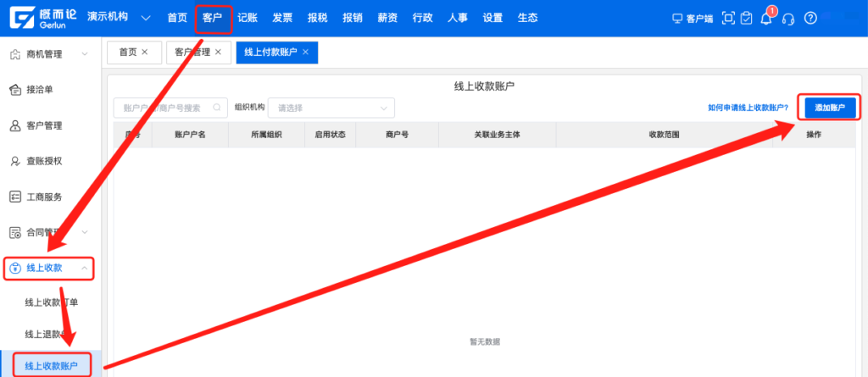The height and width of the screenshot is (377, 868).
Task: Click the 收款范围 column header
Action: [665, 135]
